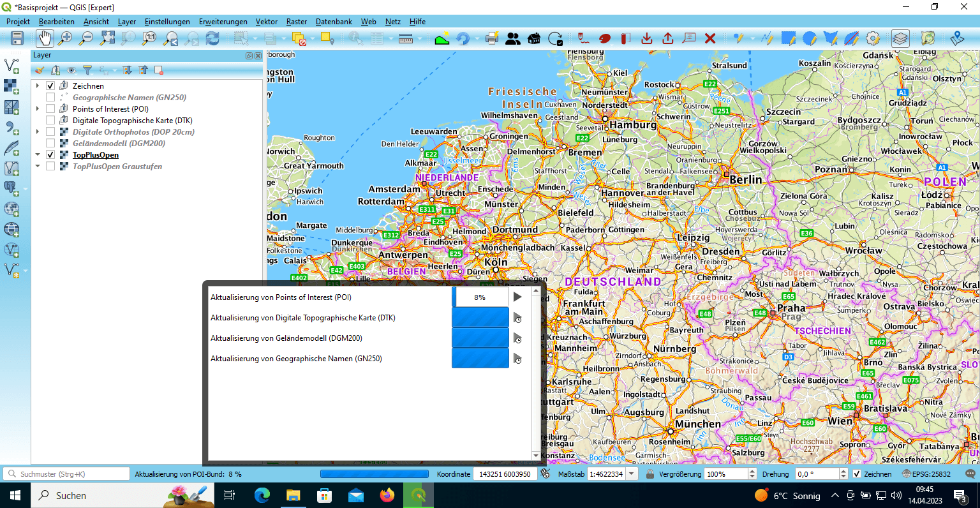The height and width of the screenshot is (508, 980).
Task: Save the project with the floppy disk icon
Action: click(x=17, y=38)
